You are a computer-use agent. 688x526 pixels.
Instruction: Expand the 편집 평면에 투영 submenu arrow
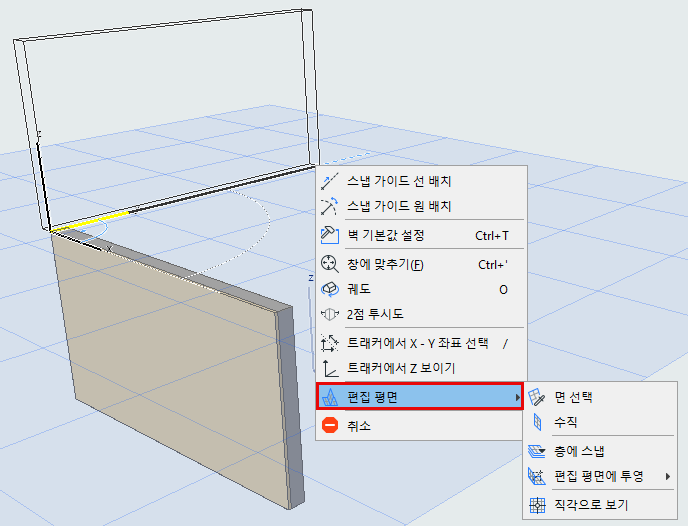pyautogui.click(x=668, y=476)
